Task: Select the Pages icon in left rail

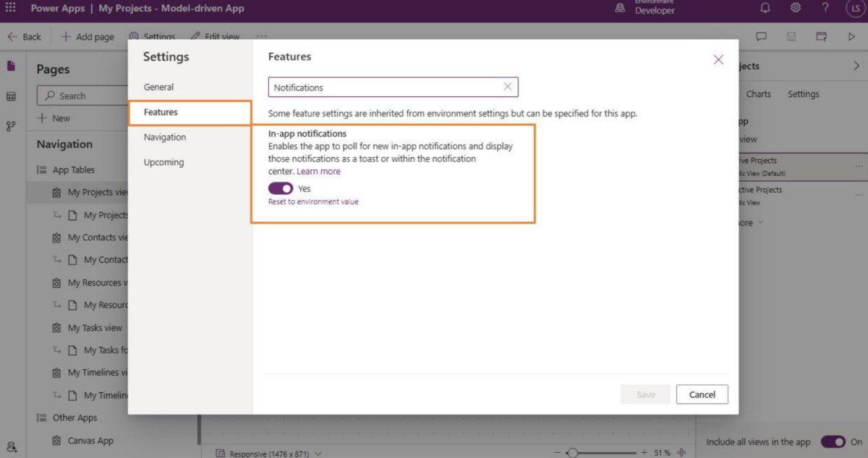Action: [11, 66]
